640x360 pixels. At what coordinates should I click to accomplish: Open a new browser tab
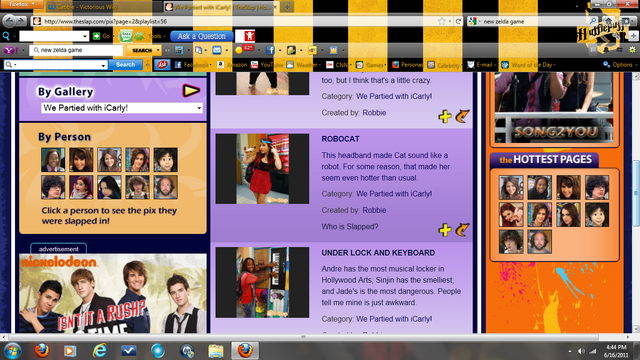pos(287,7)
